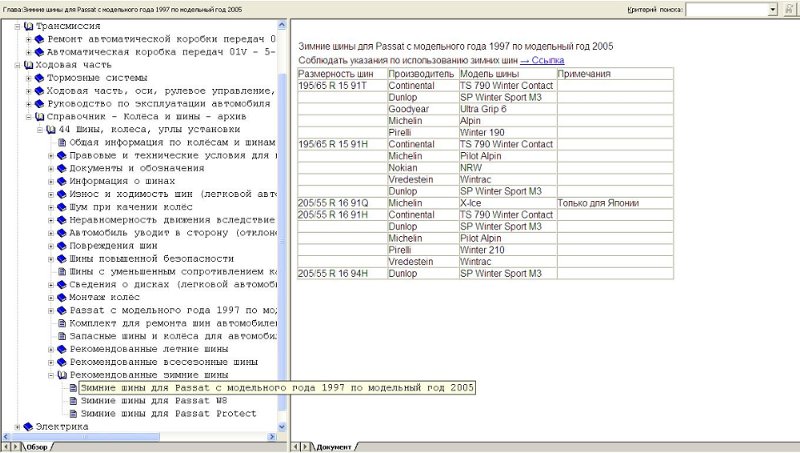Viewport: 800px width, 453px height.
Task: Click the page icon beside Шины с уменьшенным сопротивлением
Action: (x=62, y=272)
